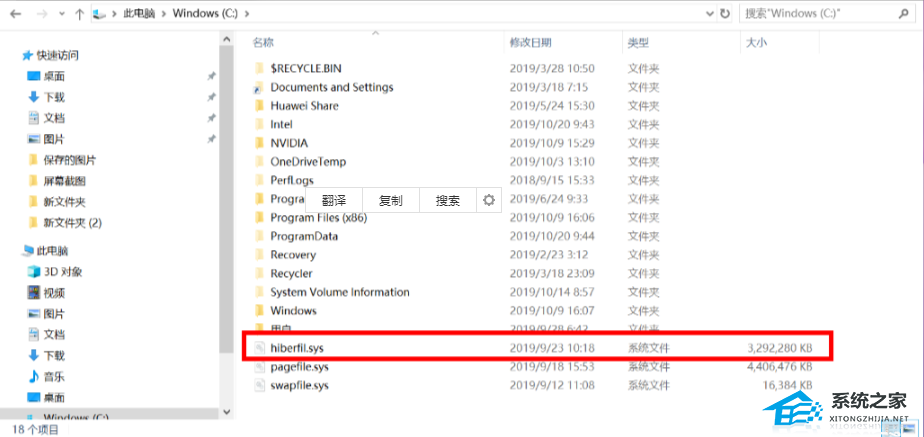
Task: Open 3D 对象 under This PC
Action: (x=63, y=272)
